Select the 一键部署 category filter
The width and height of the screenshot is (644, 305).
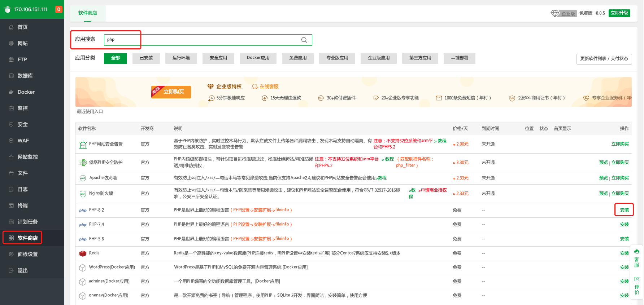[460, 58]
